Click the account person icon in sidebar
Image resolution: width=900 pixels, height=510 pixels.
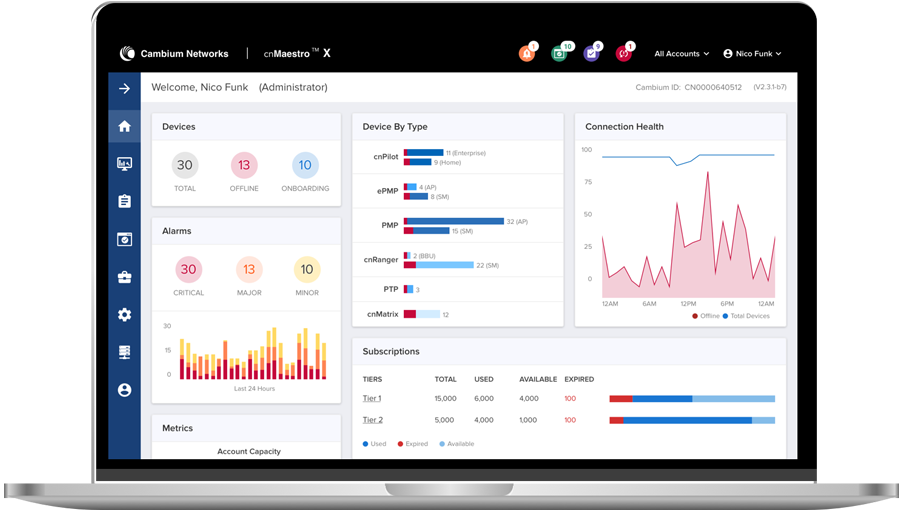(x=124, y=390)
